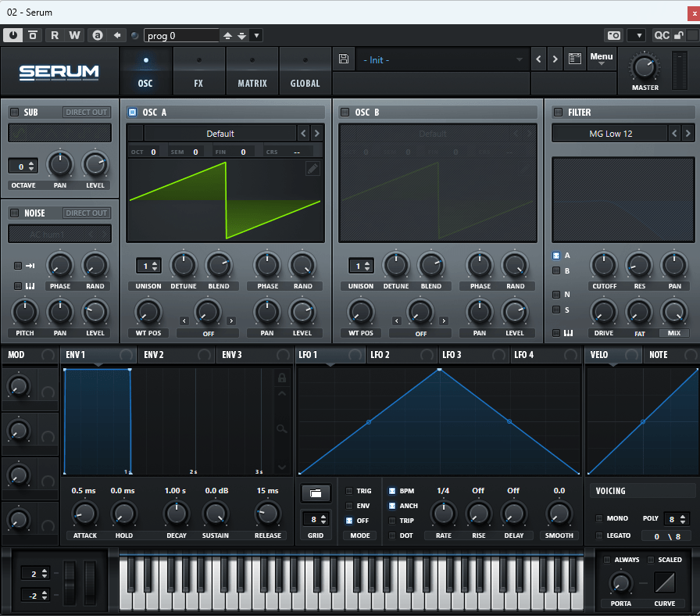
Task: Click the W write automation button
Action: [x=74, y=35]
